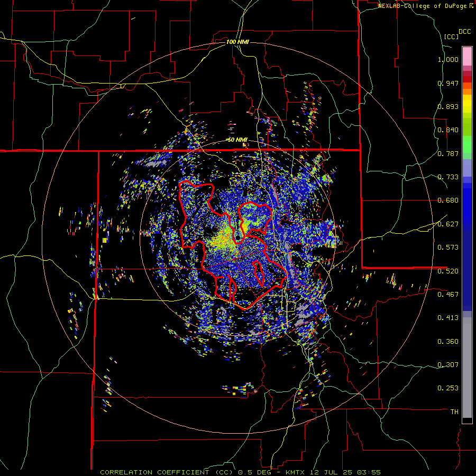Select the TH threshold label

(454, 412)
